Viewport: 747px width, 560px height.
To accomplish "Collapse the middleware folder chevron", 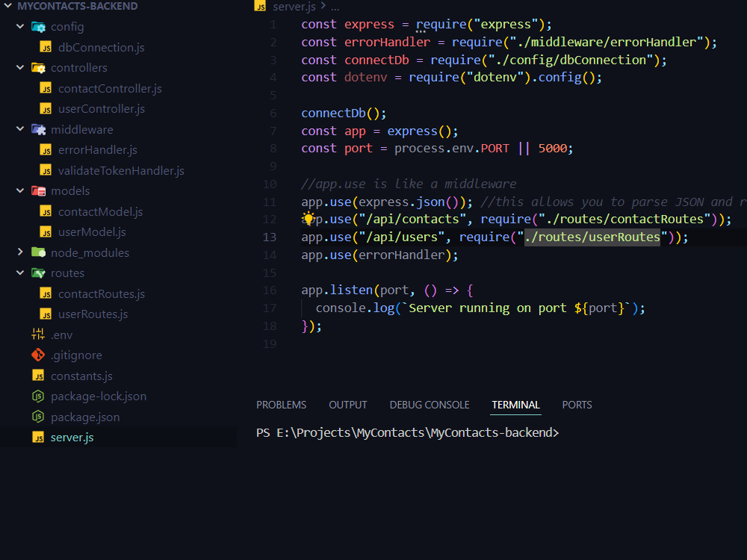I will click(20, 128).
